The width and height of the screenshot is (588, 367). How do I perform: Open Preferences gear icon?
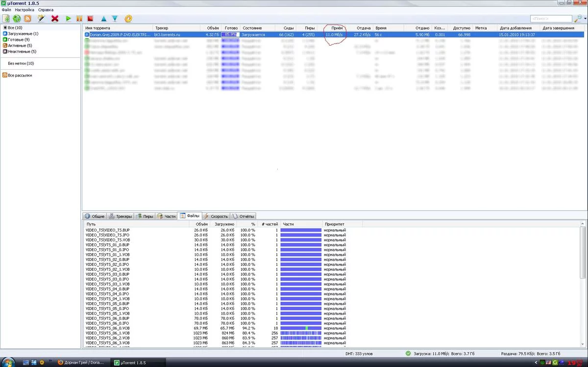[128, 19]
